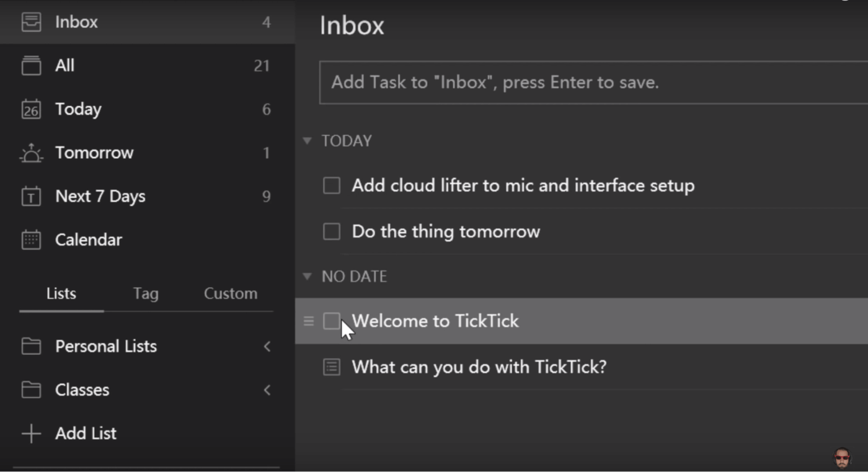Check off Add cloud lifter to mic task

click(x=332, y=185)
